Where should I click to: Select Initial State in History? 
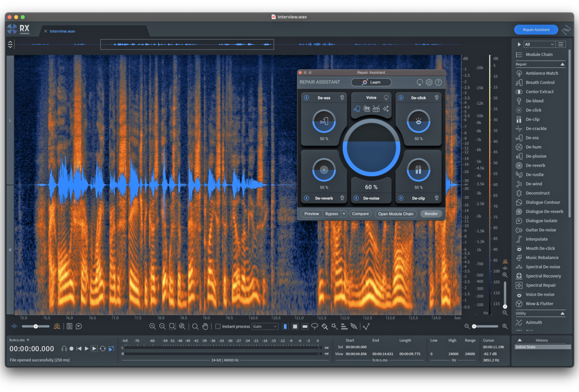[543, 347]
